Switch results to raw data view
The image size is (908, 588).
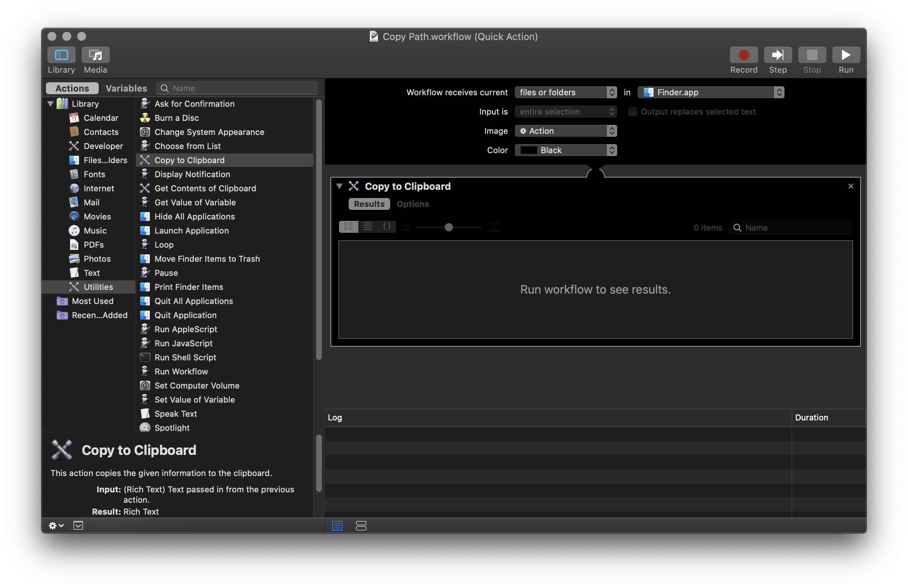[386, 227]
